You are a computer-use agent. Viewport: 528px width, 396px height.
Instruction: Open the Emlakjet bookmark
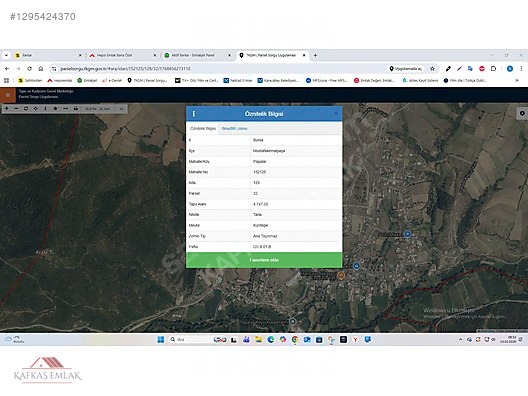(x=87, y=80)
